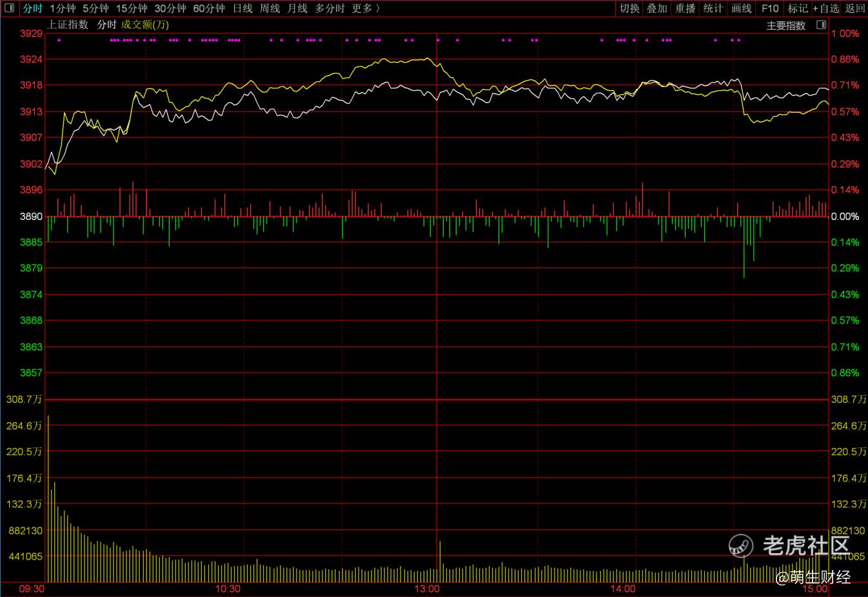Click the 0.00% baseline percentage label

click(x=845, y=217)
